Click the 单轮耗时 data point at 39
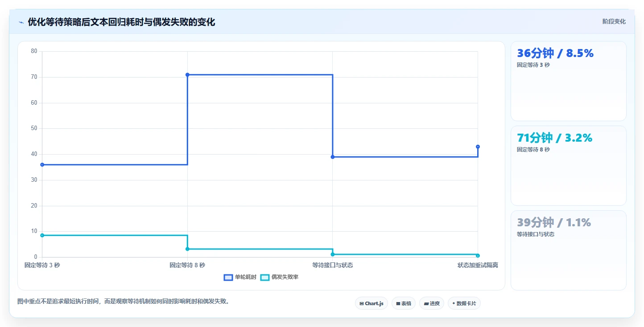 pos(333,157)
